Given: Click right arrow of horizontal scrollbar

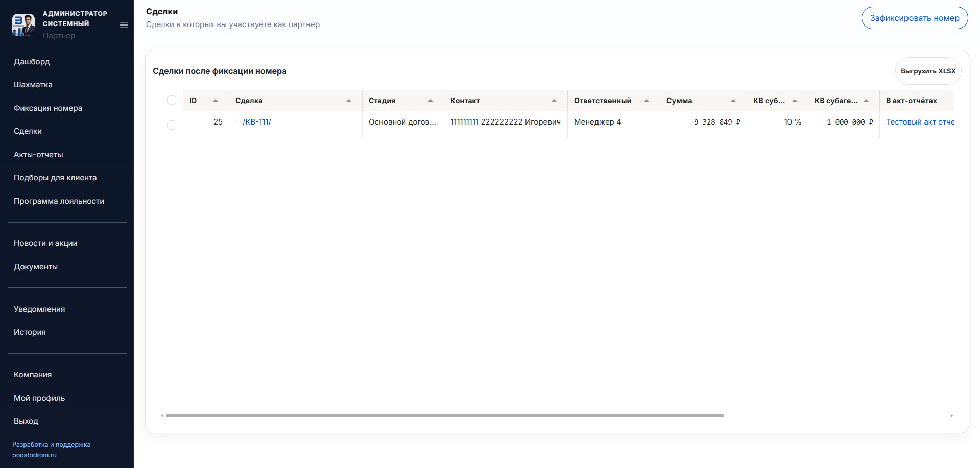Looking at the screenshot, I should coord(951,416).
